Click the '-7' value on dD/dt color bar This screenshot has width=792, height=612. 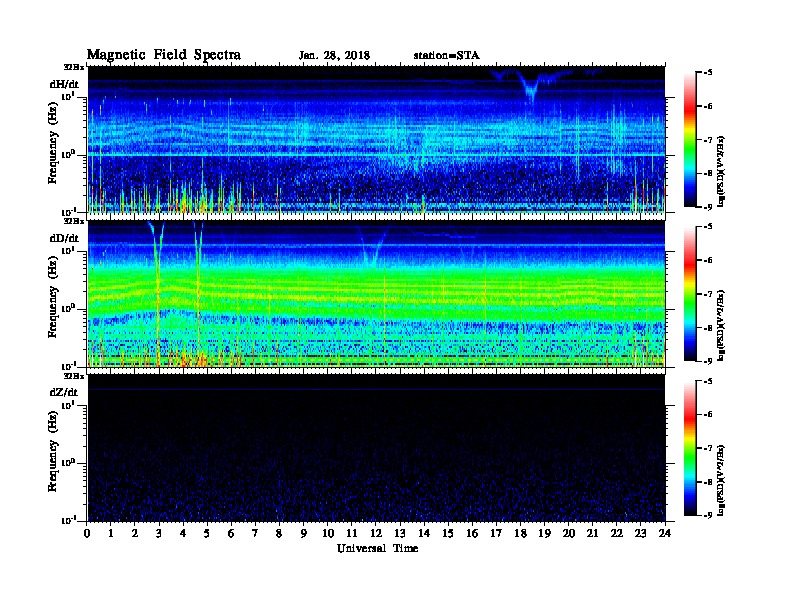pos(708,294)
